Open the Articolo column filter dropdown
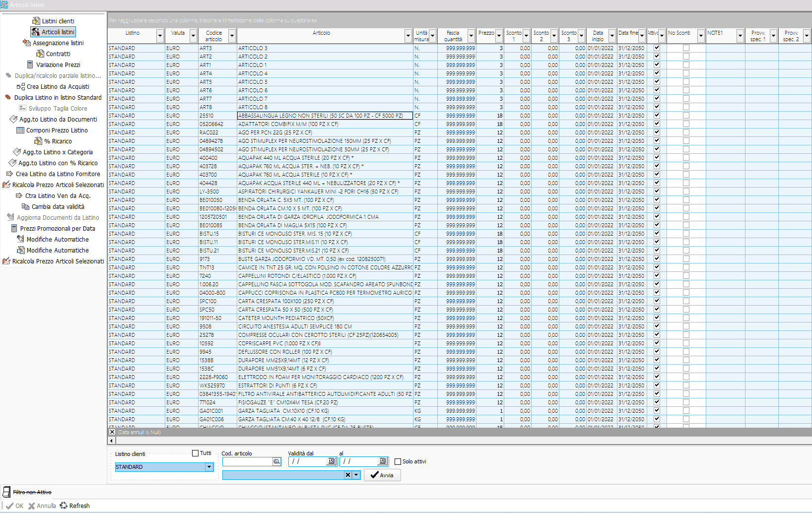 (x=408, y=36)
